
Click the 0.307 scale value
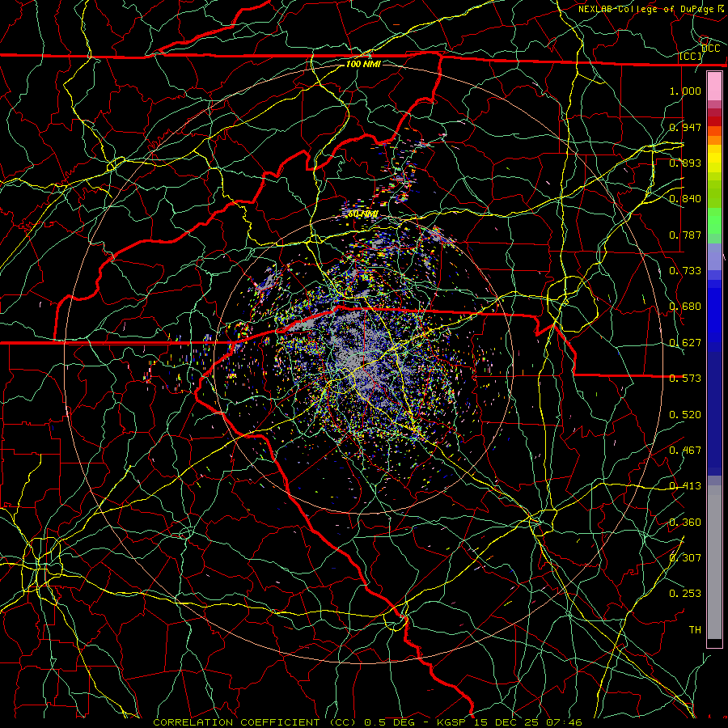[x=685, y=558]
